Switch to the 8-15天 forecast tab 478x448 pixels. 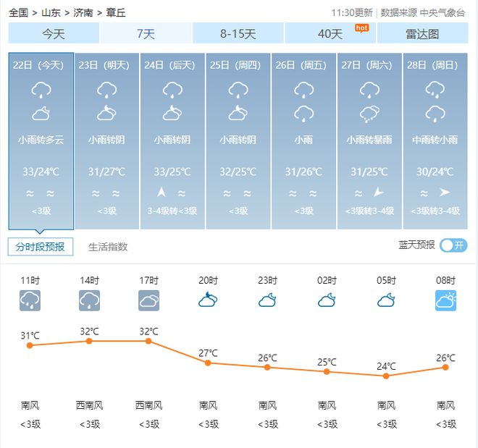coord(238,33)
